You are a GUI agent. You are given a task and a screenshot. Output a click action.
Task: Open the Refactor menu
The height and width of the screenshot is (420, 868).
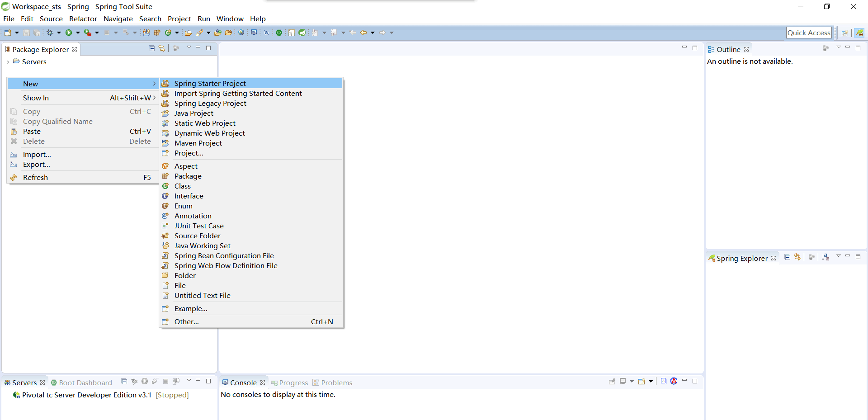pos(83,19)
